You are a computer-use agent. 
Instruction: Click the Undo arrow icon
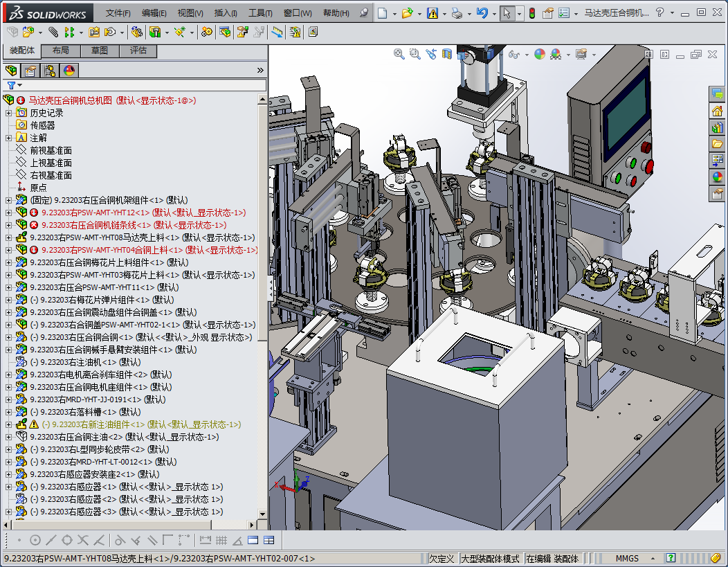tap(482, 13)
